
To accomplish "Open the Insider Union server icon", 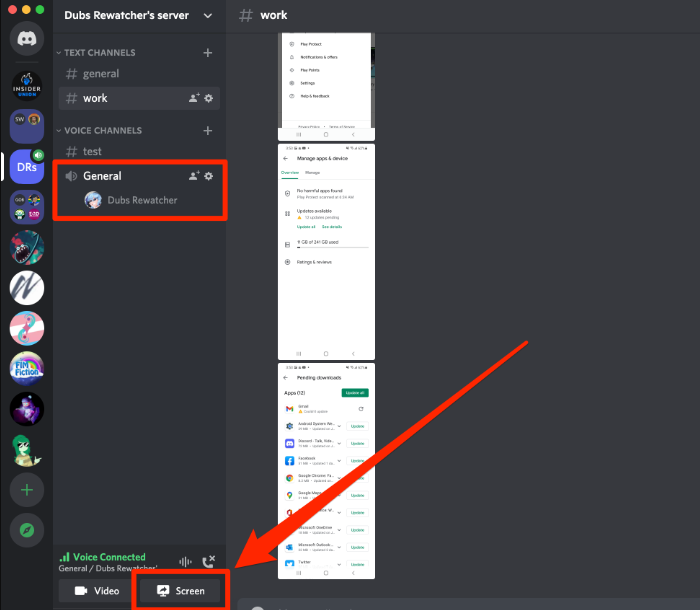I will point(27,86).
